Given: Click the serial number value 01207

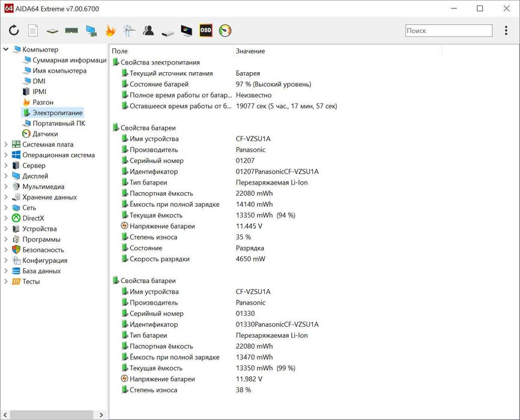Looking at the screenshot, I should 245,160.
